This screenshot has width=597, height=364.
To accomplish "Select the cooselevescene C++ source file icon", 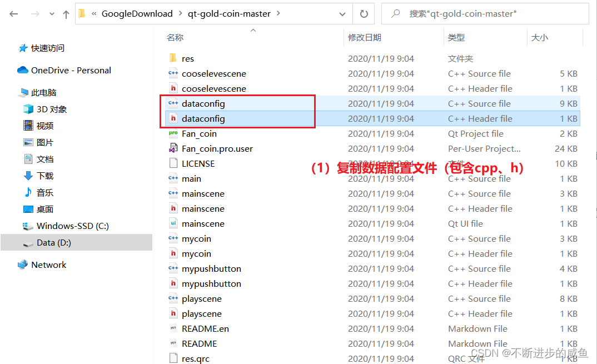I will point(173,73).
